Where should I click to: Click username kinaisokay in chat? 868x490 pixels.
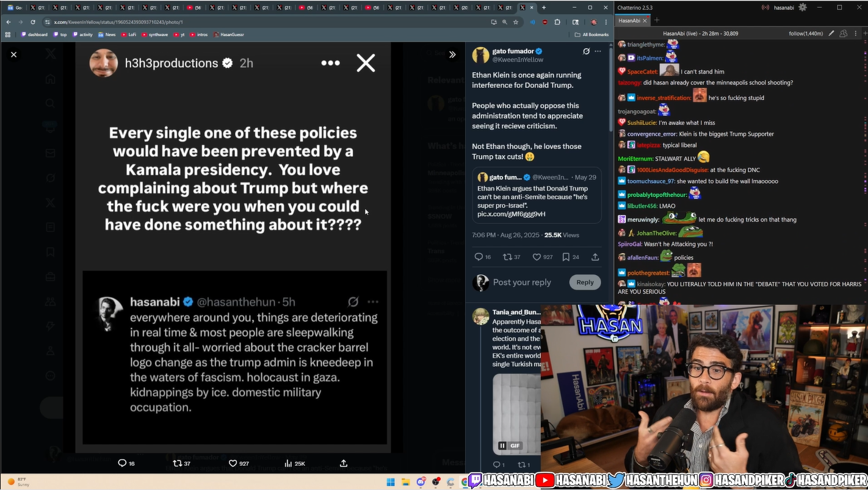(651, 284)
